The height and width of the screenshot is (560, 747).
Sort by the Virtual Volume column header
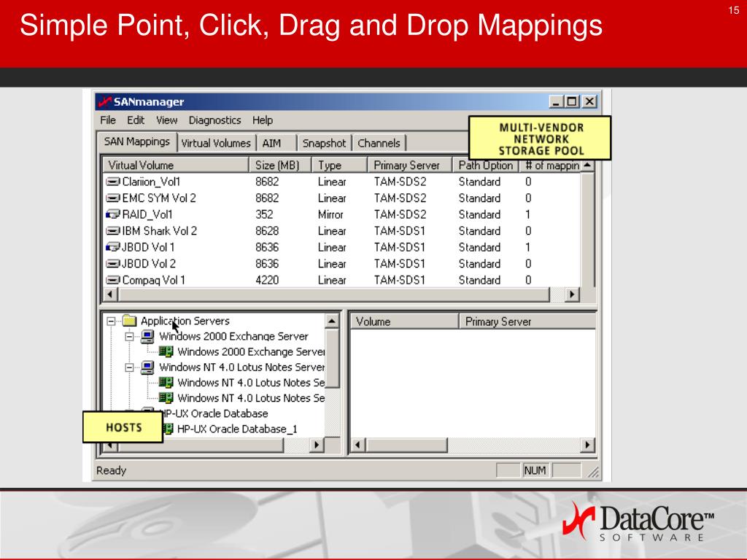click(x=175, y=166)
